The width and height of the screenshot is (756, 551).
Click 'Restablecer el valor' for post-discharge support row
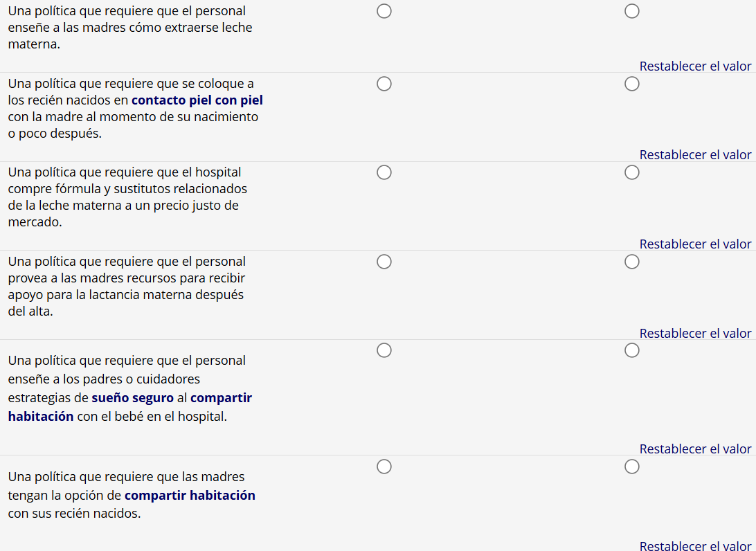pos(695,334)
